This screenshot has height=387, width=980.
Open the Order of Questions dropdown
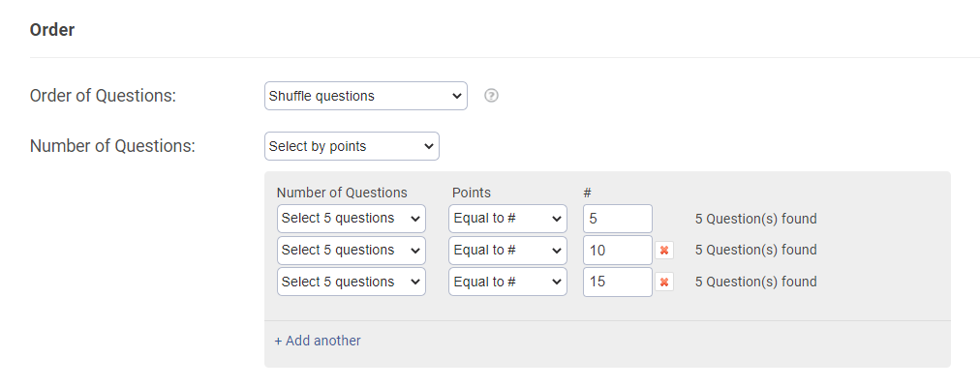tap(365, 96)
